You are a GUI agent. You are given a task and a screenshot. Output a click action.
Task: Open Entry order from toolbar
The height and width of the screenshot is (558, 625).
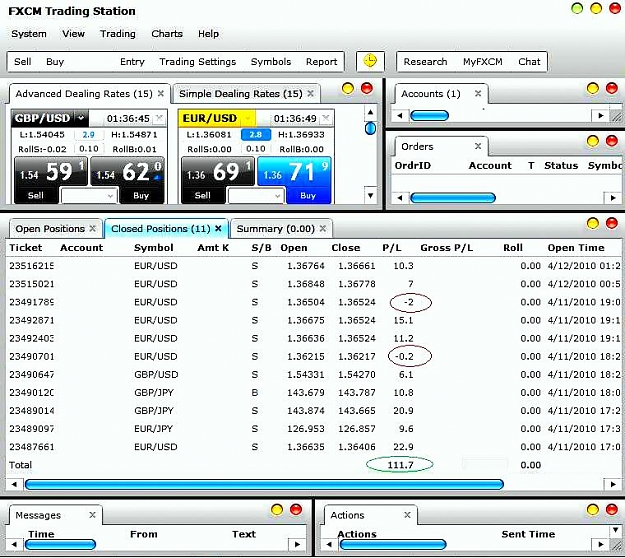coord(132,62)
